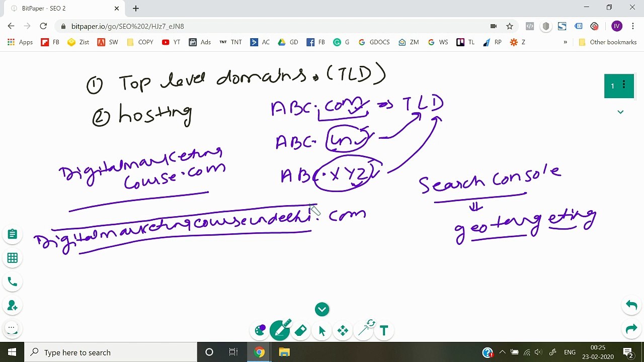Close the BitPaper - SEO 2 tab
644x362 pixels.
click(117, 8)
